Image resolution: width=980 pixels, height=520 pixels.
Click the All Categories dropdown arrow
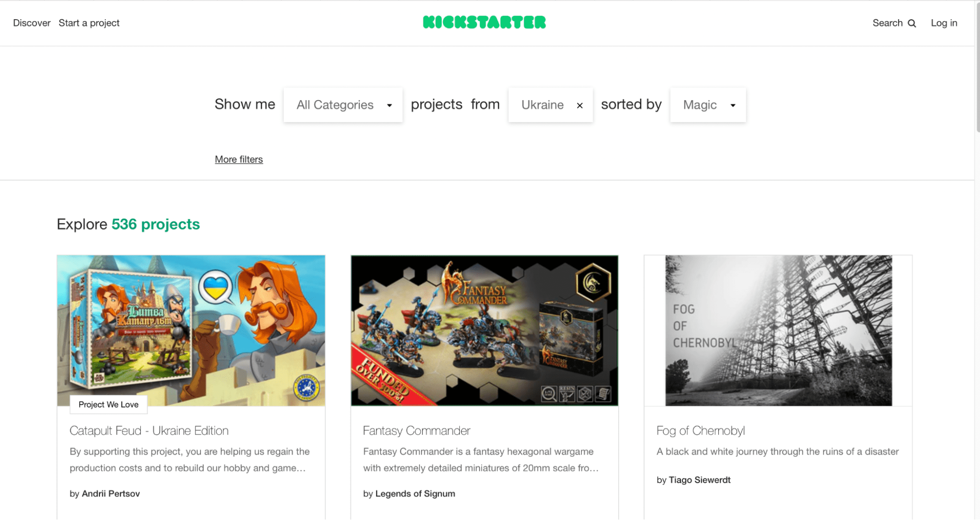click(389, 105)
